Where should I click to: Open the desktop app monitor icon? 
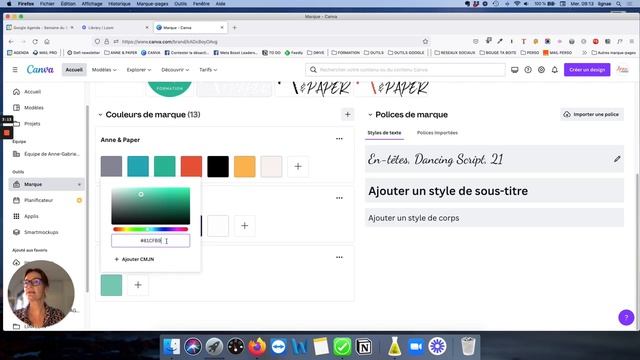pos(515,70)
